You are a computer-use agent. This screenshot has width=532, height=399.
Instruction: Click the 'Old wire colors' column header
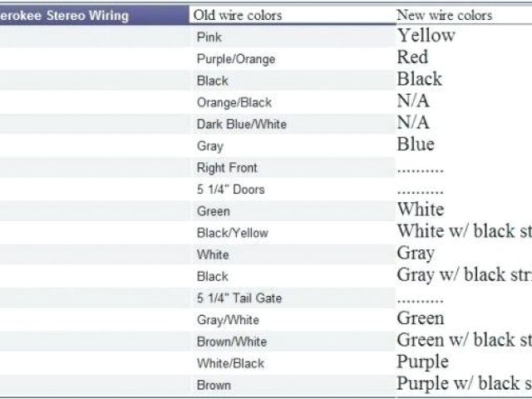(238, 15)
